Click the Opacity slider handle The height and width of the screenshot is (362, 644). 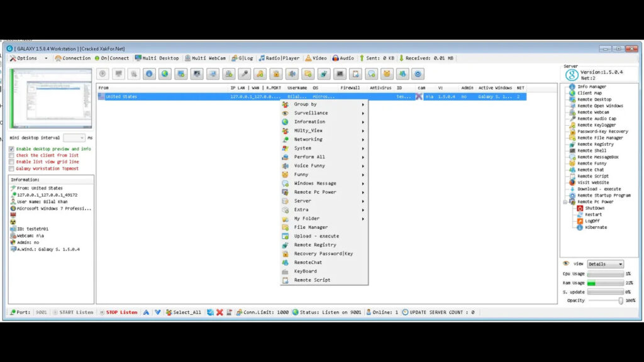[621, 301]
